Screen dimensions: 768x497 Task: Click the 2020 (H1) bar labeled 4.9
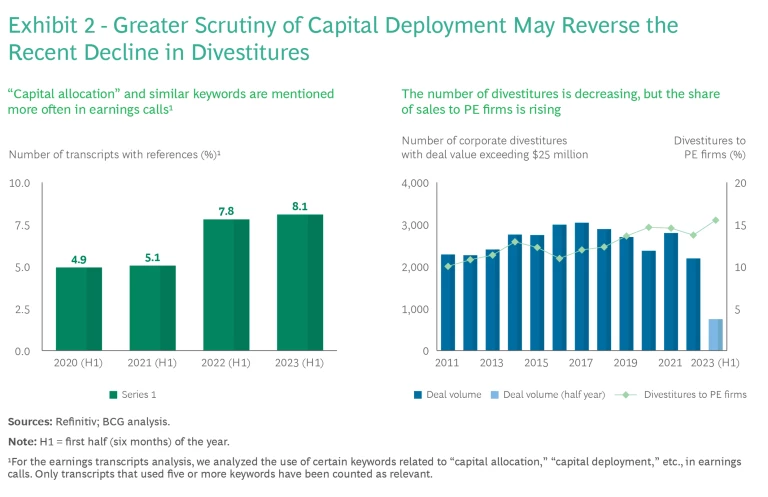pos(78,309)
